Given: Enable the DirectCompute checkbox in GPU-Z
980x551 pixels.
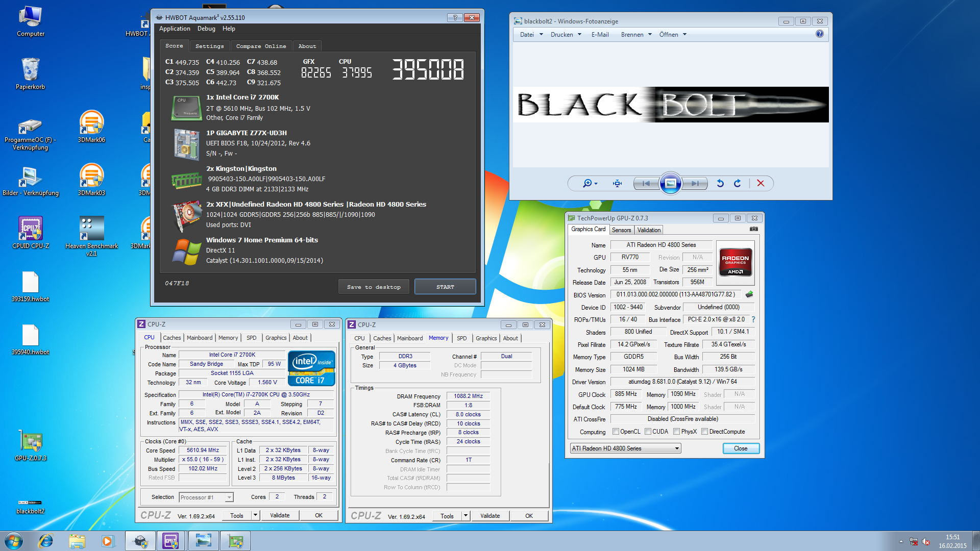Looking at the screenshot, I should [x=704, y=432].
